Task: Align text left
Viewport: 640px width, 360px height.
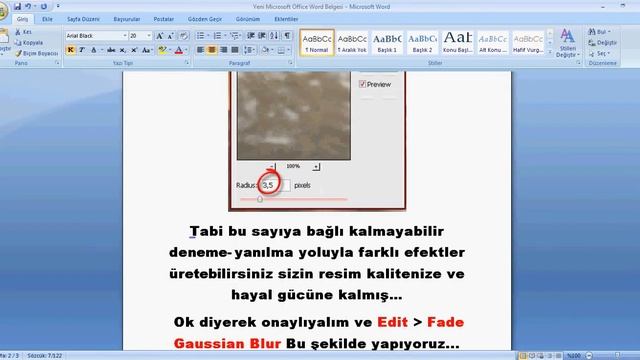Action: click(x=200, y=50)
